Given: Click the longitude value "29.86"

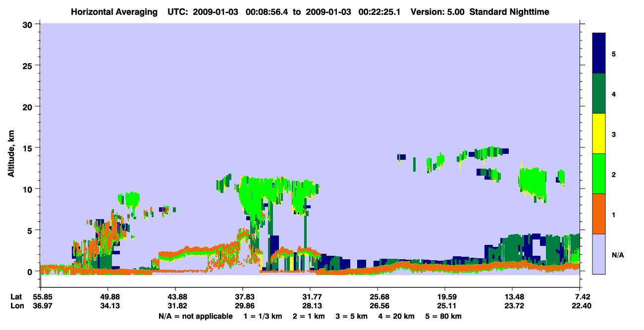Looking at the screenshot, I should click(242, 306).
